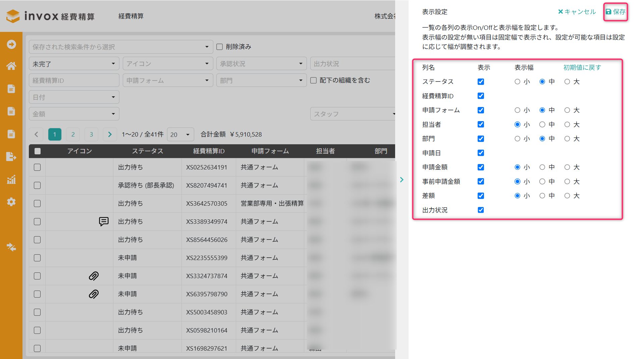Cancel display settings with キャンセル
This screenshot has height=359, width=644.
tap(577, 12)
